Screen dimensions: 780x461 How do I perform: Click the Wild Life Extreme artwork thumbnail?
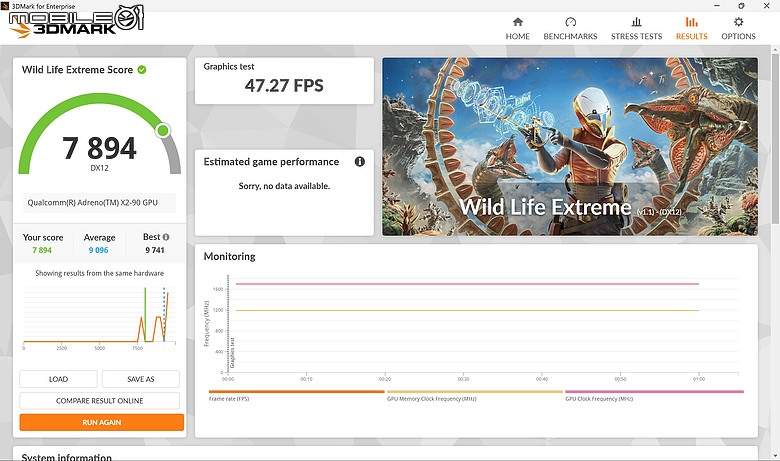(570, 147)
